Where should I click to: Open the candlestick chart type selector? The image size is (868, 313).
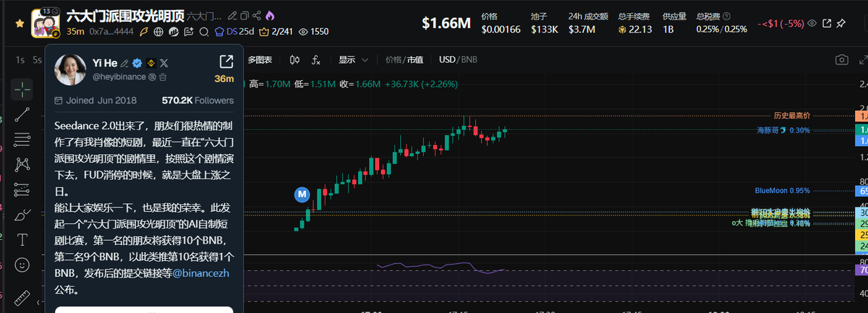tap(294, 60)
